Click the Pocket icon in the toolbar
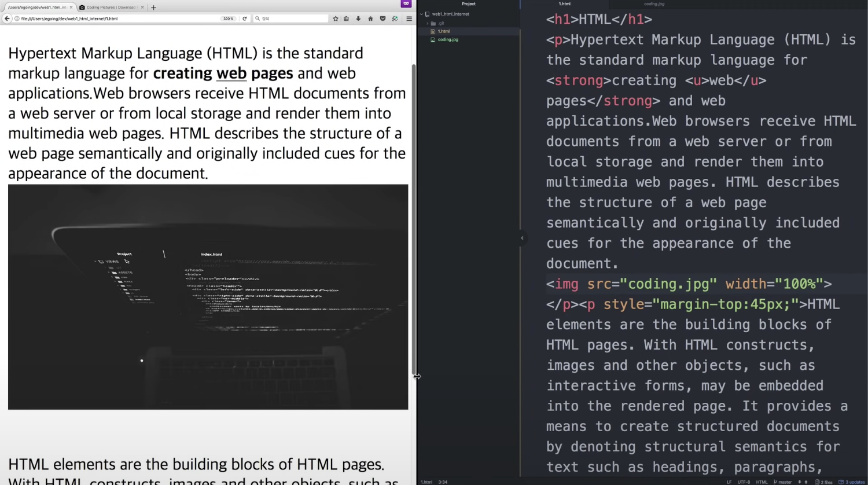This screenshot has width=868, height=485. (382, 19)
